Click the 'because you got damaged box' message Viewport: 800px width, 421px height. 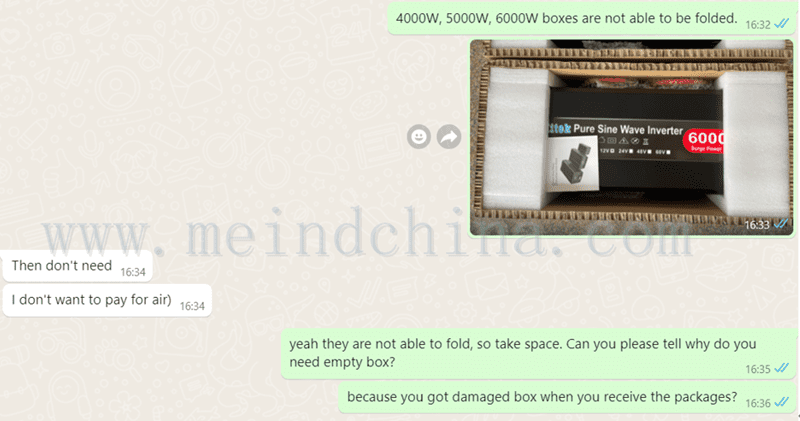tap(566, 398)
